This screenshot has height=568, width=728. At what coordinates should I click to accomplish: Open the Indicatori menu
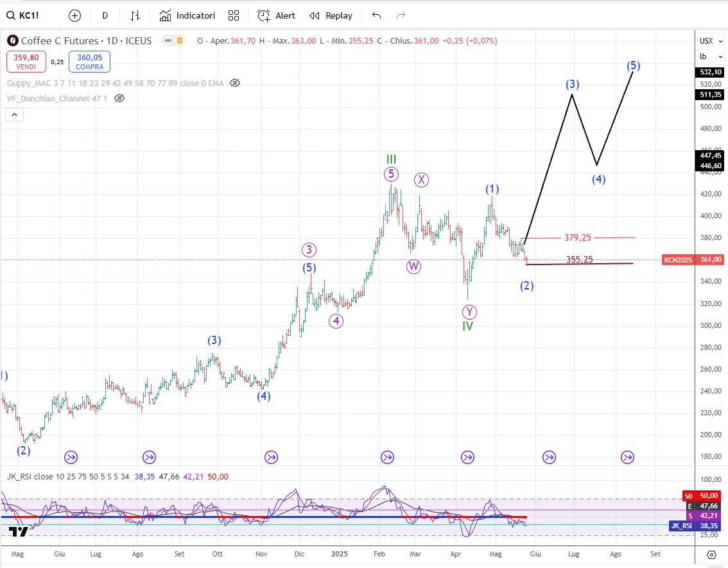(187, 15)
